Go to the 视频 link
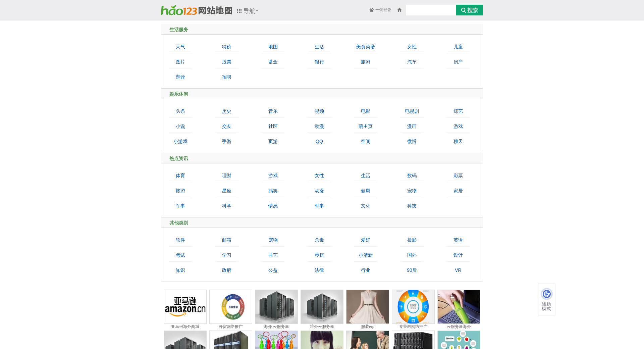The width and height of the screenshot is (644, 349). [x=319, y=111]
